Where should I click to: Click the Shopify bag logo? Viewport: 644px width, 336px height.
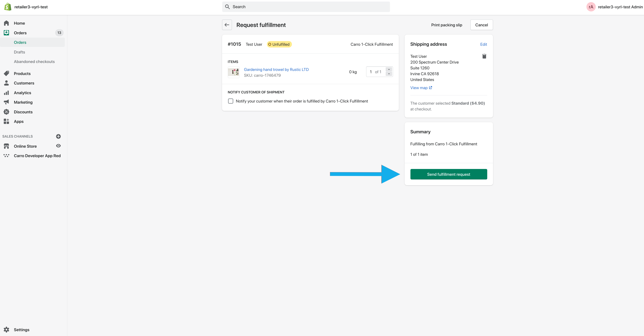8,7
